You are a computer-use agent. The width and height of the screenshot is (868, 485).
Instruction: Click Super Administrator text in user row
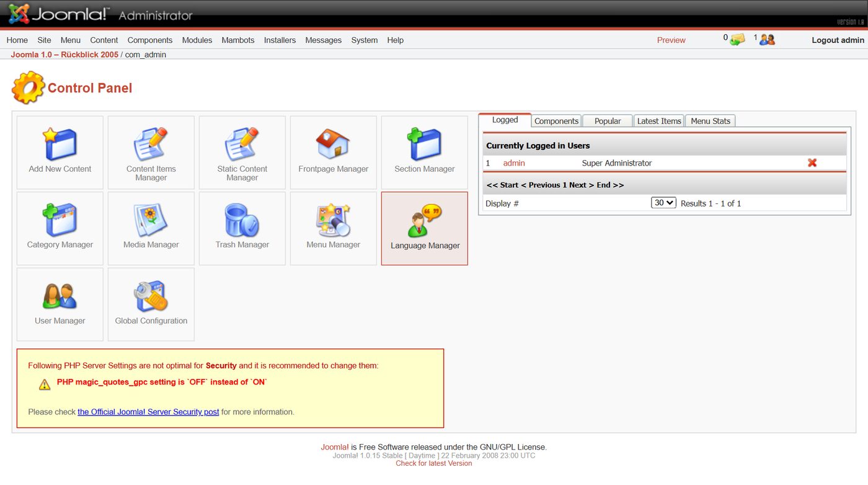617,162
